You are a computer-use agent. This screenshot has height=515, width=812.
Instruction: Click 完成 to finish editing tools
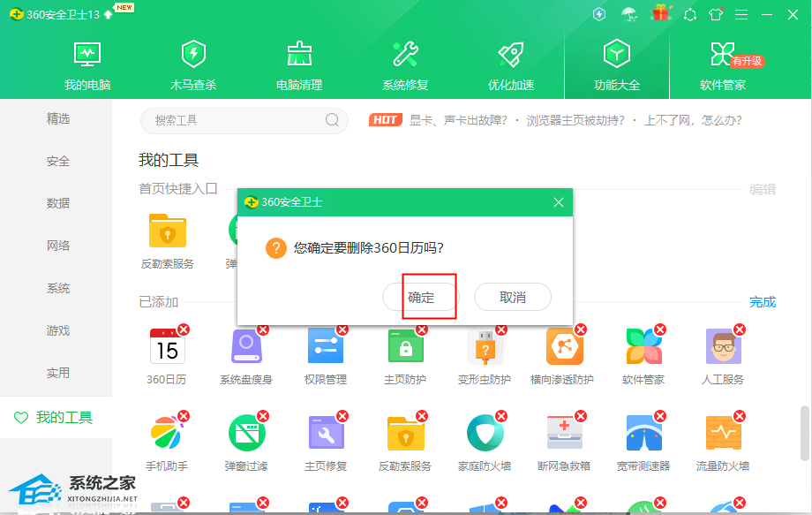tap(763, 302)
